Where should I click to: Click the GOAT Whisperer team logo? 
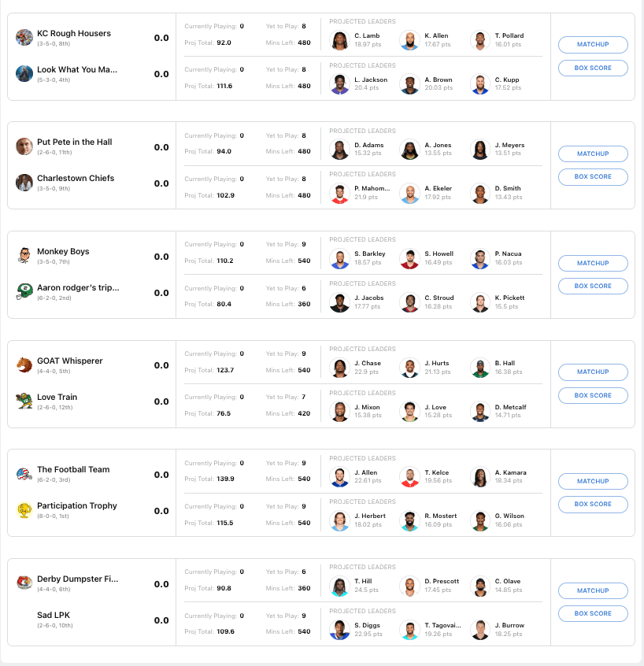(x=24, y=364)
